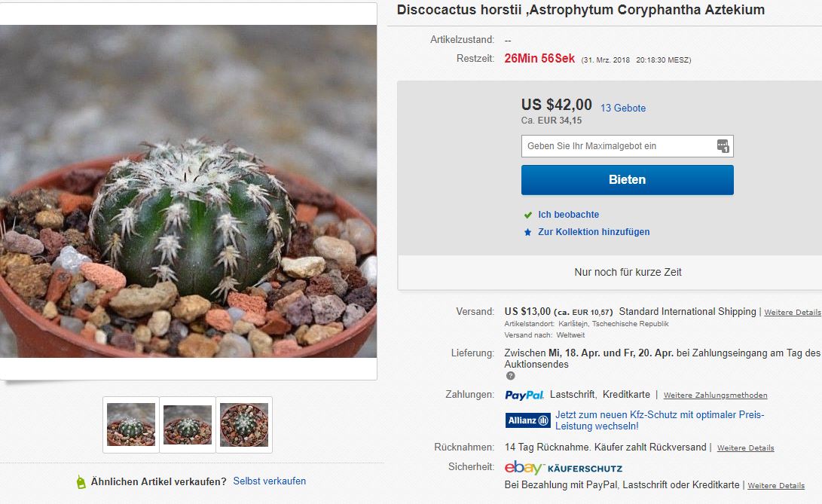Click Zur Kollektion hinzufügen
The width and height of the screenshot is (822, 504).
594,232
